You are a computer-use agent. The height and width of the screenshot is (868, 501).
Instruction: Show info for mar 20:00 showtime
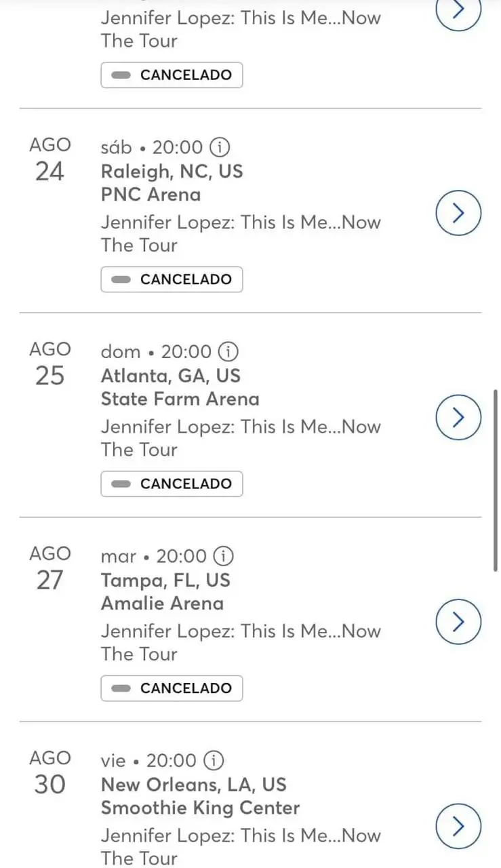(223, 556)
